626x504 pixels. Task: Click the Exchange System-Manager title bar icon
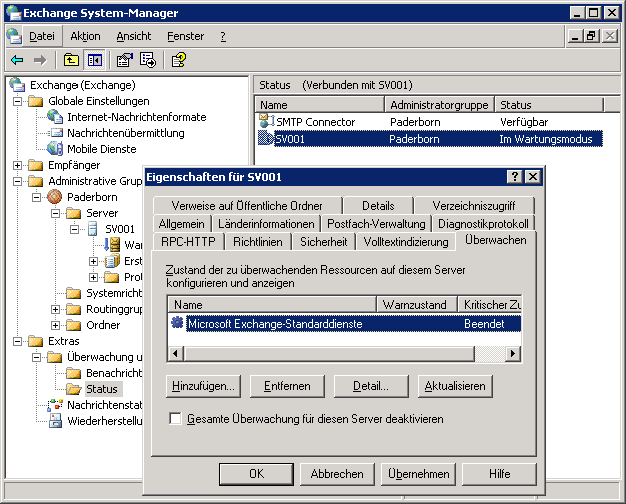point(14,13)
